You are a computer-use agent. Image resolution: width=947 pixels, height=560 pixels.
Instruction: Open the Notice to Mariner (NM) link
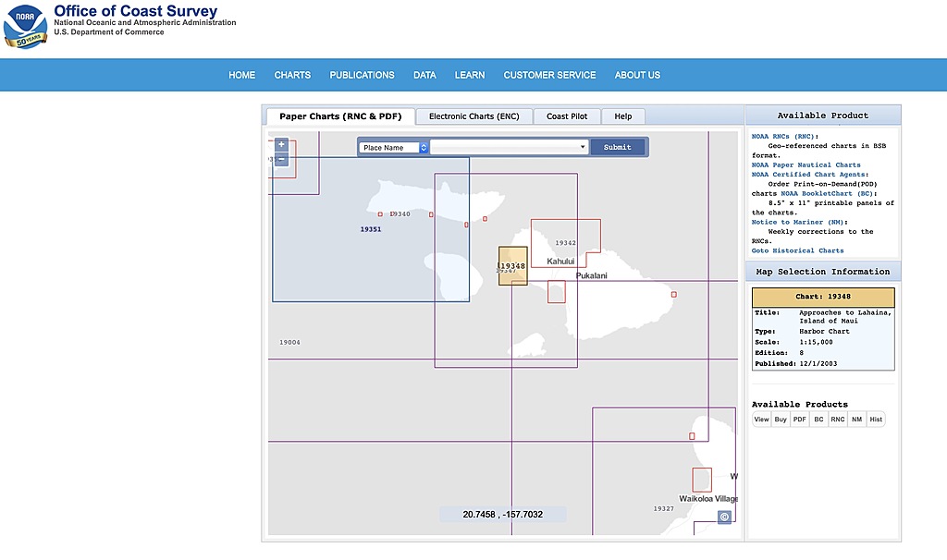point(798,222)
